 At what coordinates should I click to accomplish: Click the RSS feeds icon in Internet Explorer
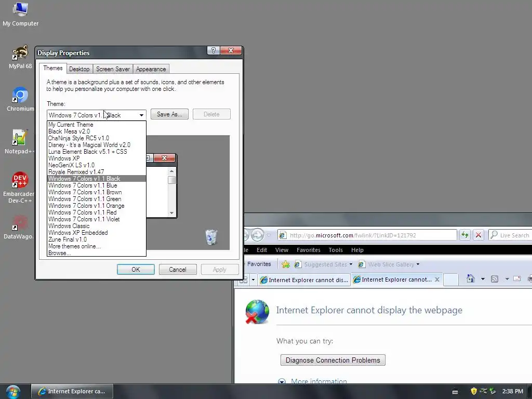pos(495,279)
